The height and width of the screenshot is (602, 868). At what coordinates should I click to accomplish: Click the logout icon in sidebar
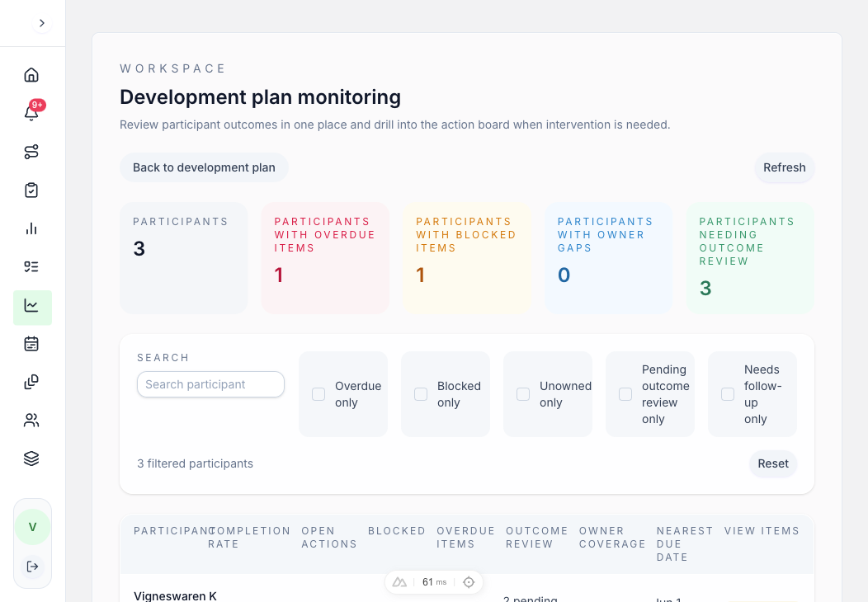click(x=33, y=567)
